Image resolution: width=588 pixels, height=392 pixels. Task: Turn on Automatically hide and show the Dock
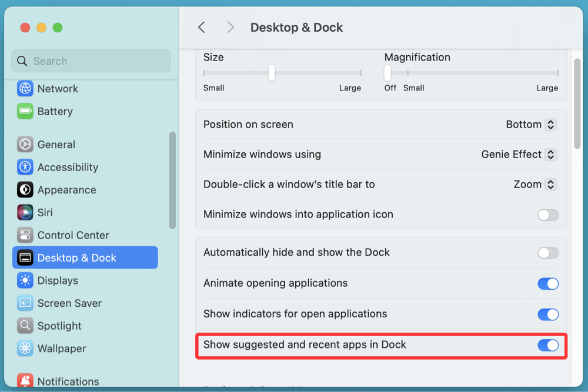coord(547,253)
